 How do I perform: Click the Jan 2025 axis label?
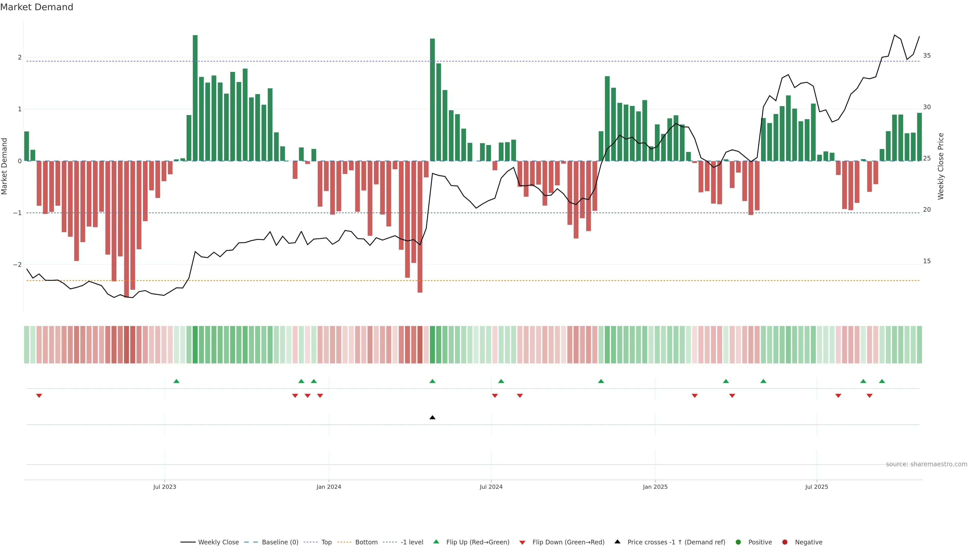[655, 487]
